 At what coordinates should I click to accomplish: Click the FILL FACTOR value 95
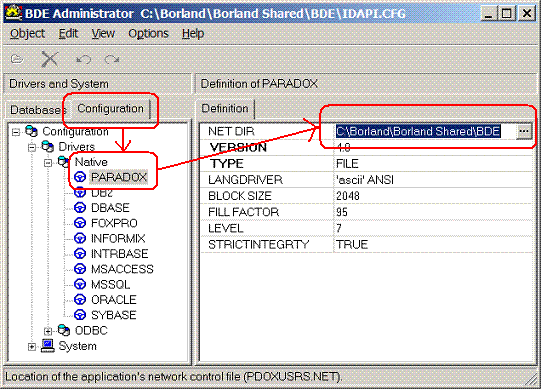click(342, 212)
